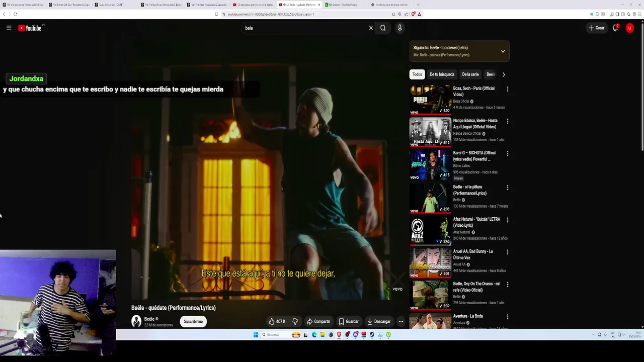The height and width of the screenshot is (362, 644).
Task: Open the Afaz Natural 'Quizás' thumbnail
Action: (430, 230)
